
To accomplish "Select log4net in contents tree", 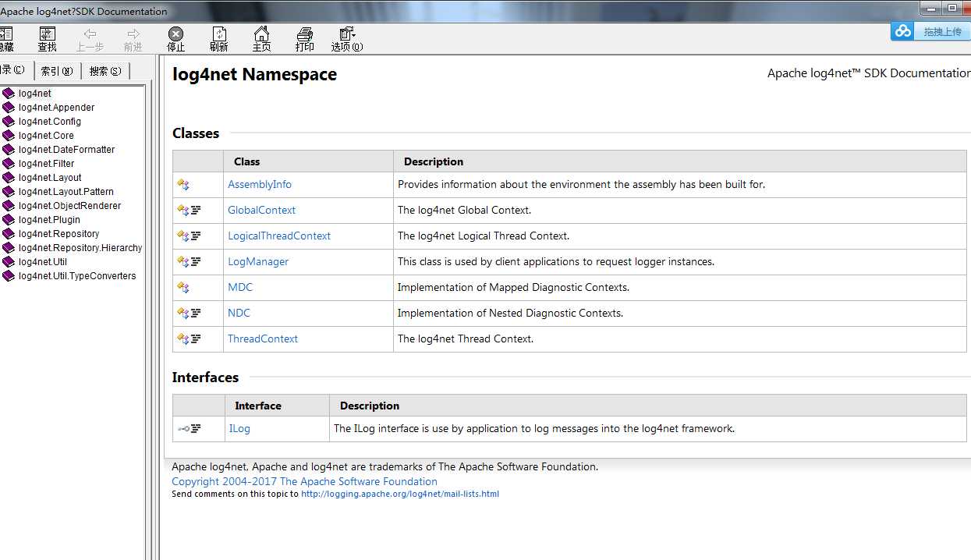I will (35, 94).
